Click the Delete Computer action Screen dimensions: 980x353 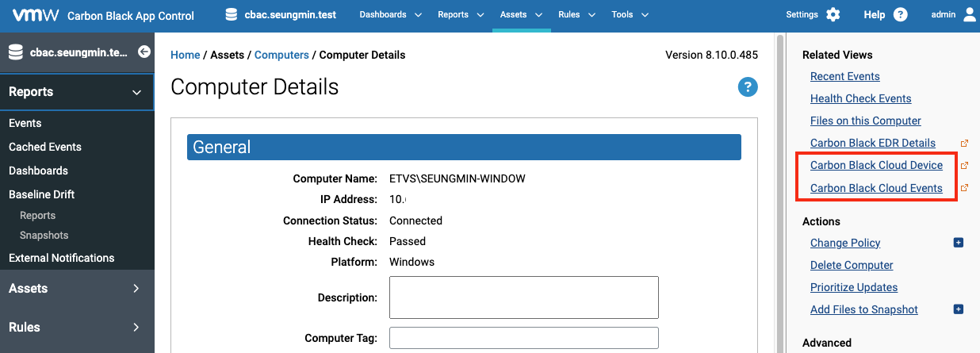852,265
